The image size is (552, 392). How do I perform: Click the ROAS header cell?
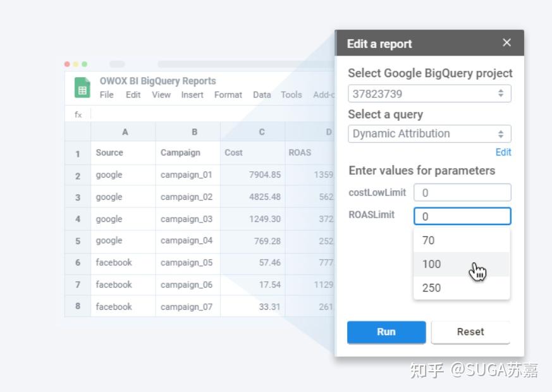coord(310,153)
